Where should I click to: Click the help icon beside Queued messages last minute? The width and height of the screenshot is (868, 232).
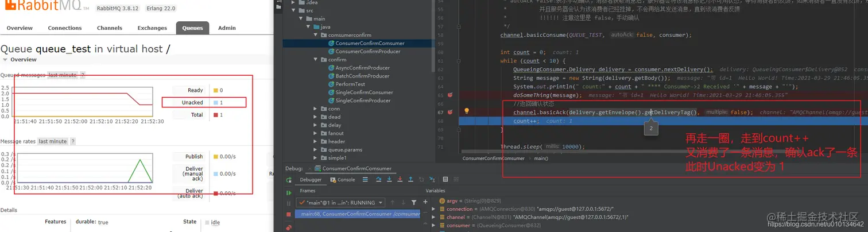coord(83,75)
